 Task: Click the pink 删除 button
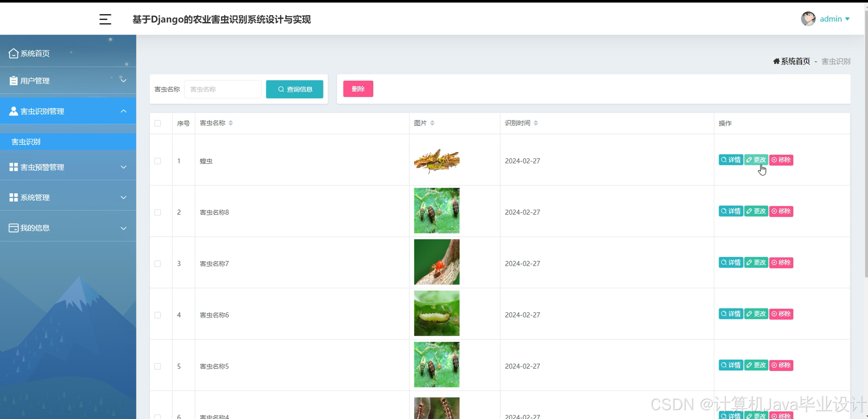(x=358, y=89)
